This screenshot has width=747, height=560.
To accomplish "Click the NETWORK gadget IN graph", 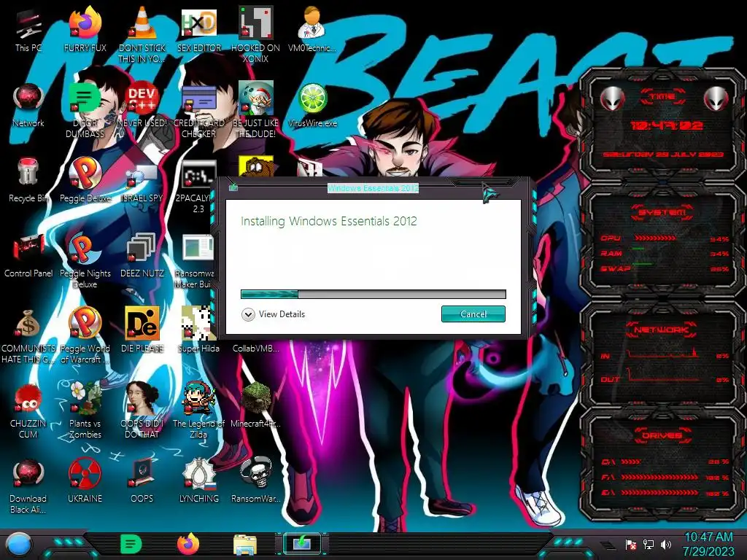I will pyautogui.click(x=663, y=354).
